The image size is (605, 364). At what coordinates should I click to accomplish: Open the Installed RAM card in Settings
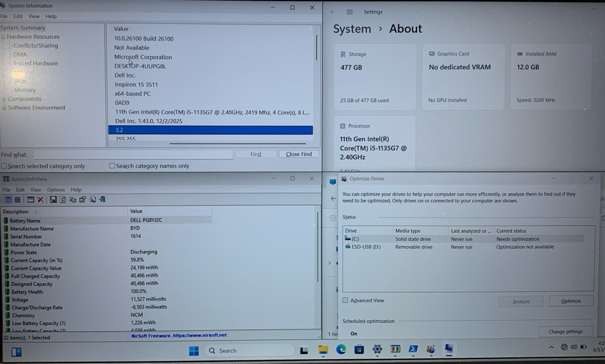click(551, 77)
